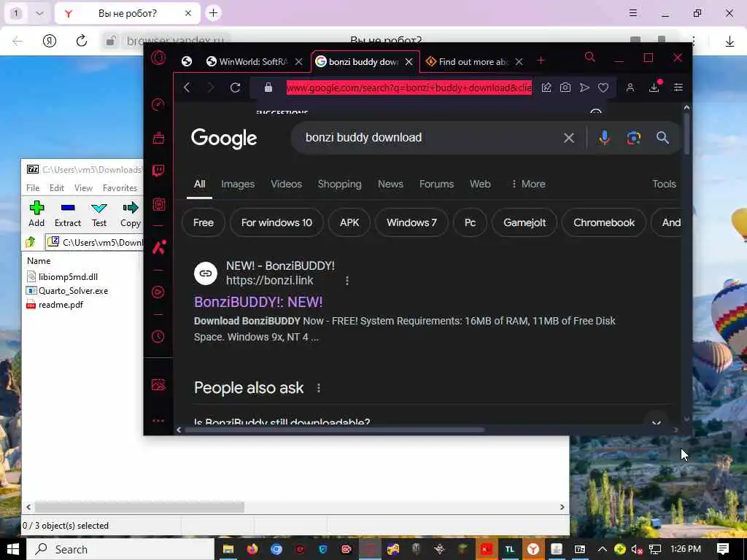Click the padlock site info icon in Opera
Viewport: 747px width, 560px height.
[268, 87]
